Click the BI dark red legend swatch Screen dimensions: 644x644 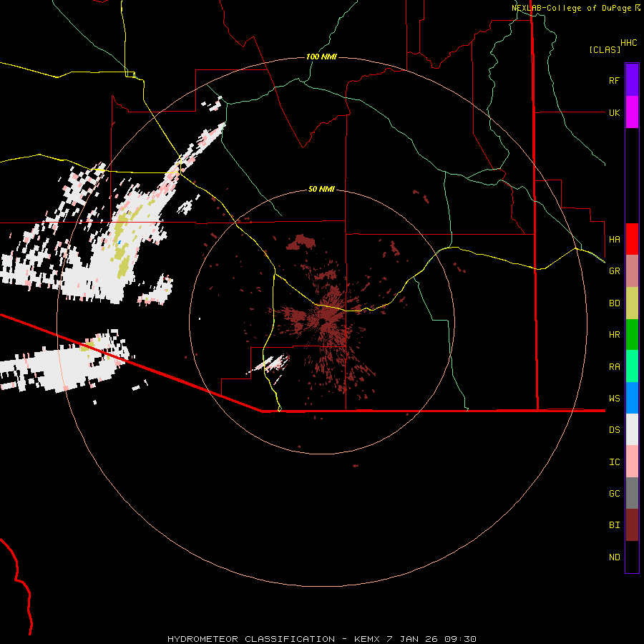tap(632, 525)
